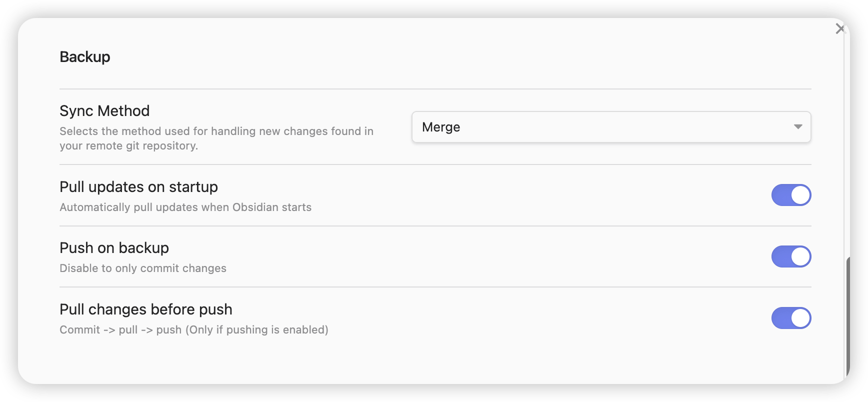The image size is (868, 402).
Task: Click the Pull updates on startup label
Action: pyautogui.click(x=138, y=187)
